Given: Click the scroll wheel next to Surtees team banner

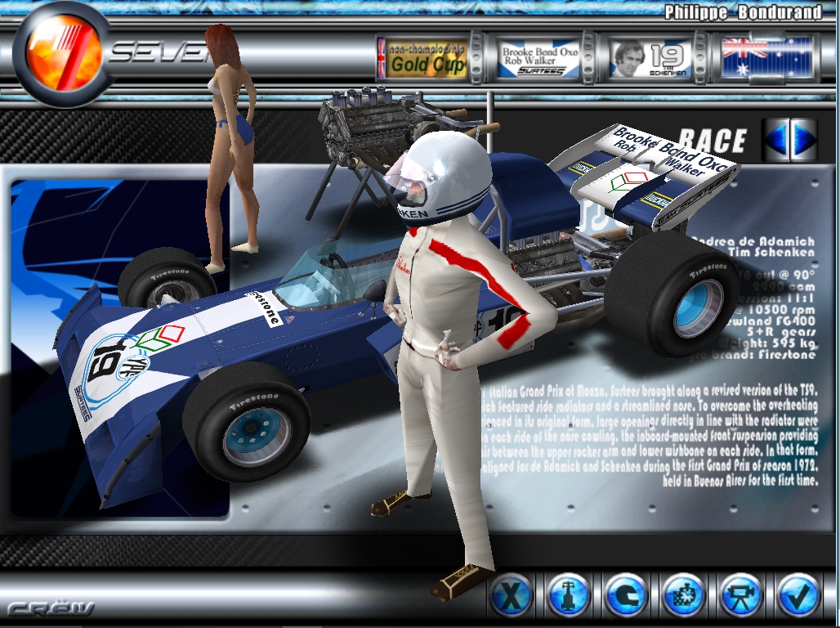Looking at the screenshot, I should tap(589, 58).
